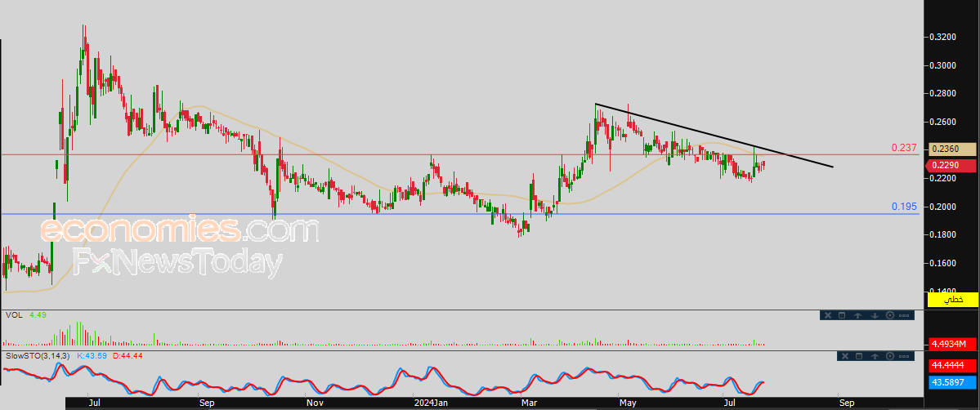This screenshot has height=410, width=980.
Task: Click the Nov date axis label
Action: 315,403
